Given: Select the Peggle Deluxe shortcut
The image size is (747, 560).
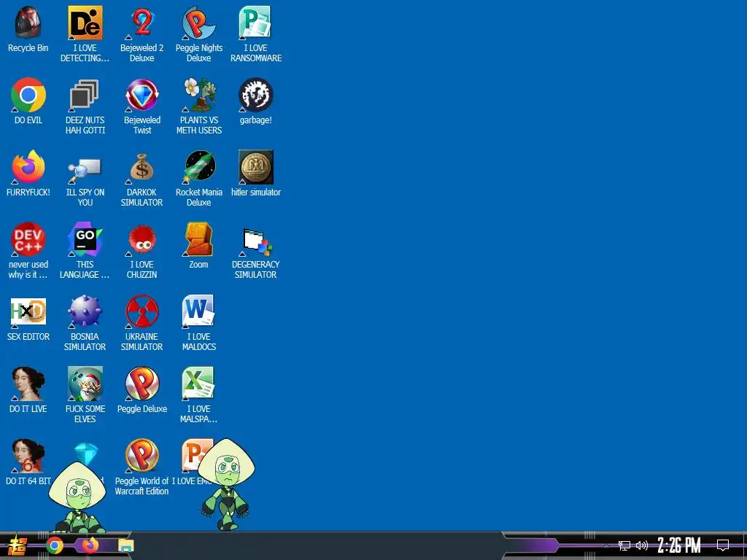Looking at the screenshot, I should pyautogui.click(x=142, y=384).
